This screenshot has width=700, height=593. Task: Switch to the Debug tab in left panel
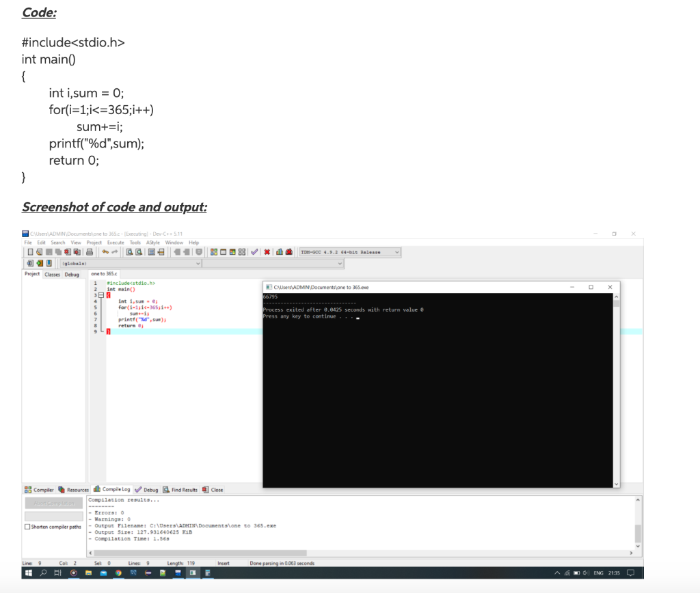[72, 274]
